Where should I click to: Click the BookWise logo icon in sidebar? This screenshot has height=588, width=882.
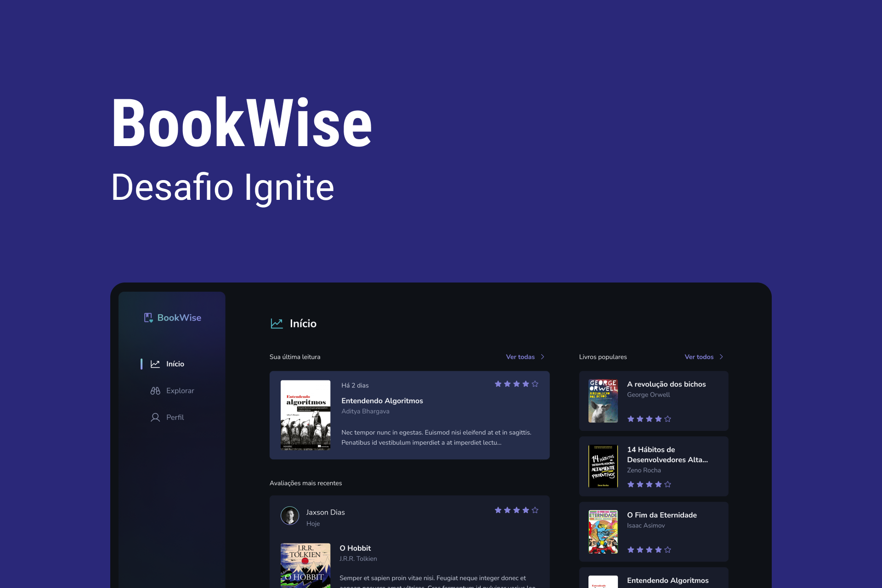(x=148, y=318)
